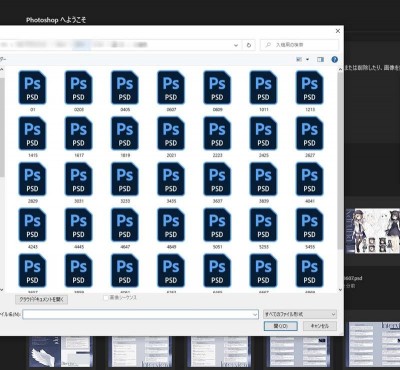This screenshot has width=400, height=370.
Task: Select the PSD file named 3435
Action: tap(171, 182)
